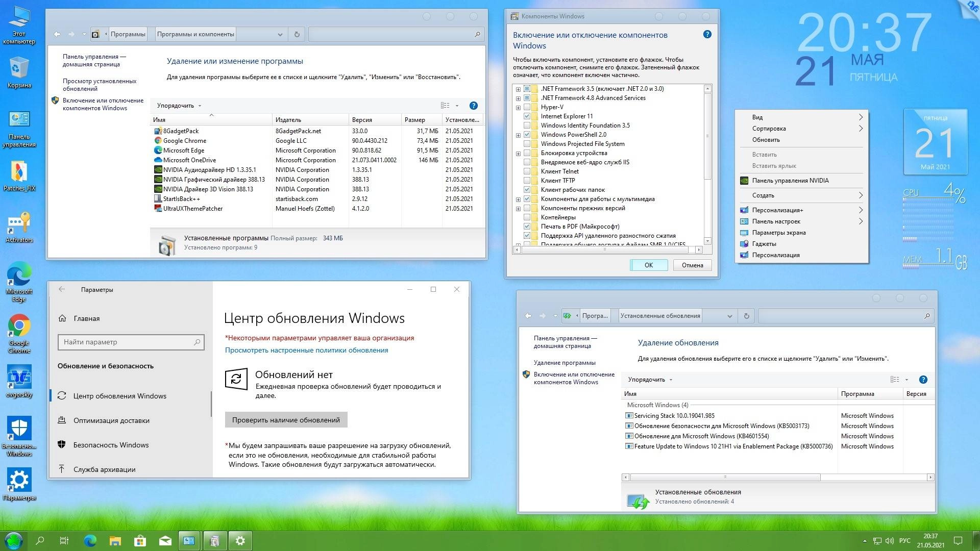Toggle .NET Framework 3.5 checkbox

coord(527,89)
